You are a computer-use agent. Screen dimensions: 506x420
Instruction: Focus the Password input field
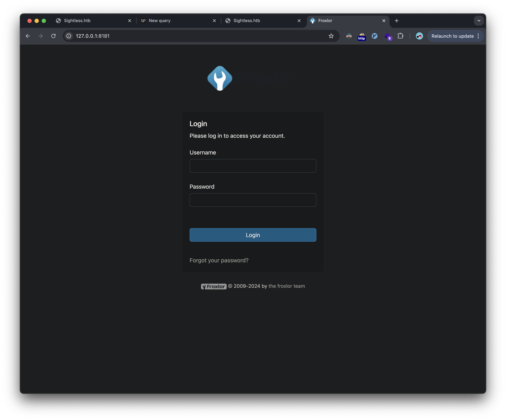coord(253,200)
